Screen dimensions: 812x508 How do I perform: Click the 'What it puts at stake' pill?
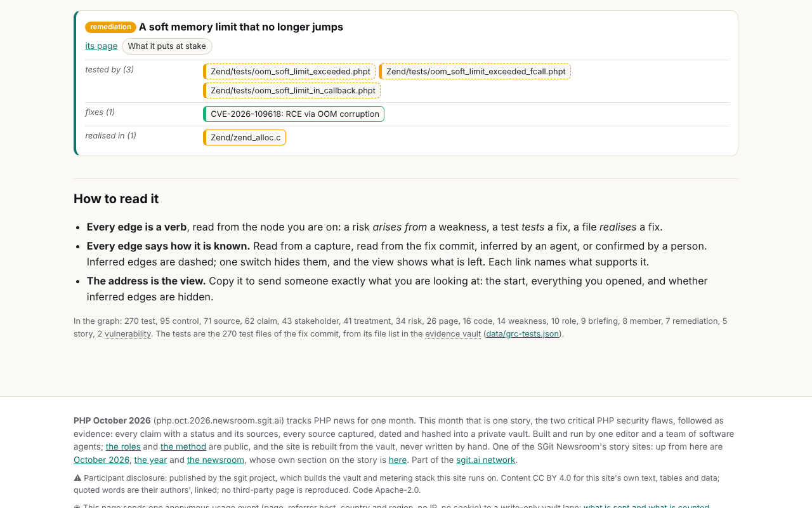[167, 46]
